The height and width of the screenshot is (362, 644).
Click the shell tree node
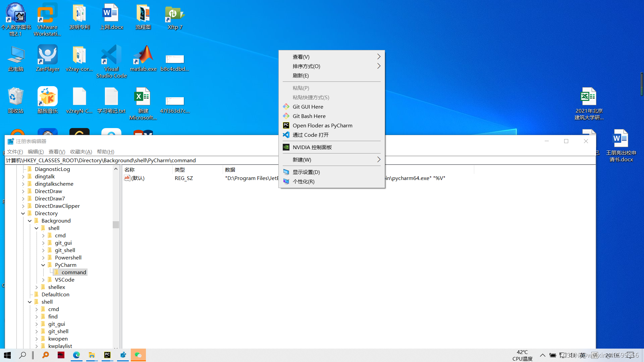pos(54,228)
